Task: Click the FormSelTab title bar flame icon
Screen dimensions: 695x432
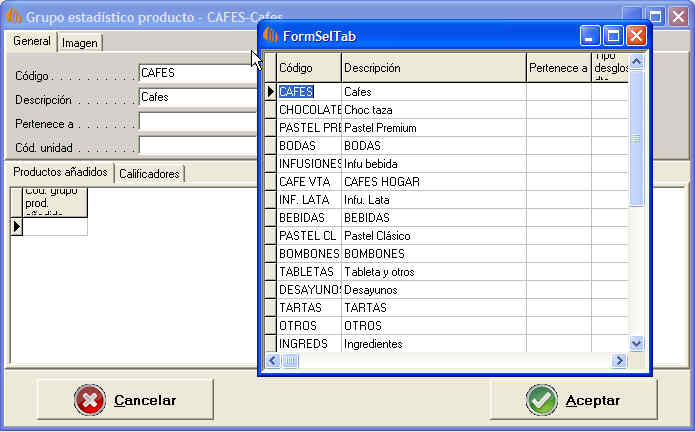Action: tap(270, 36)
